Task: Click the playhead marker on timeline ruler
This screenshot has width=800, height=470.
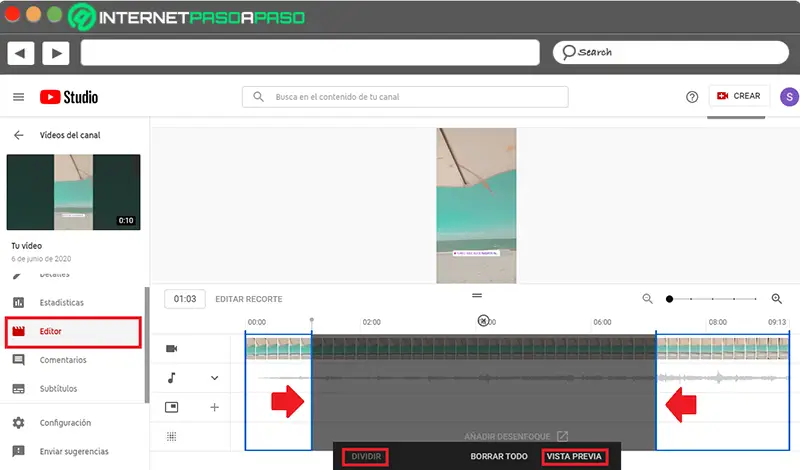Action: pos(312,320)
